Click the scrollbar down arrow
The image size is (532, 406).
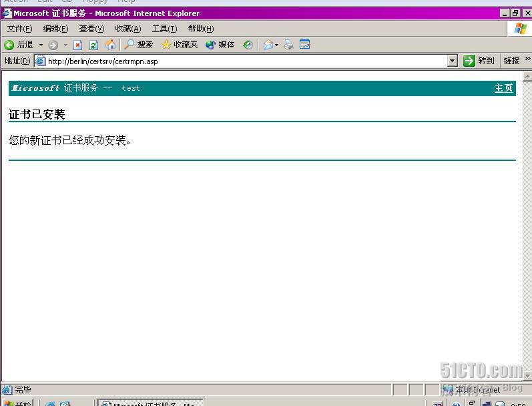pos(527,376)
